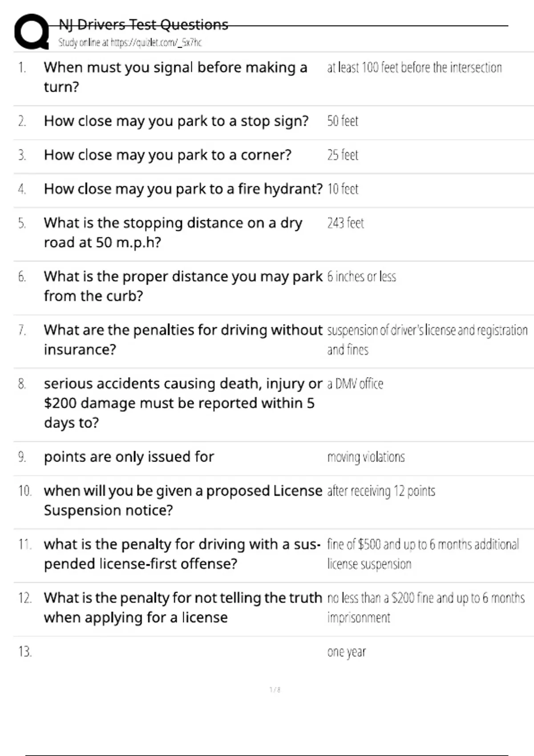The height and width of the screenshot is (756, 534).
Task: Select answer '6 inches or less'
Action: [361, 277]
